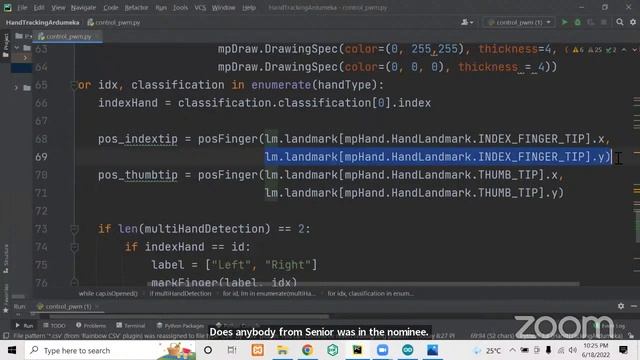Click the editor horizontal scrollbar
Viewport: 640px width, 360px height.
pos(363,284)
